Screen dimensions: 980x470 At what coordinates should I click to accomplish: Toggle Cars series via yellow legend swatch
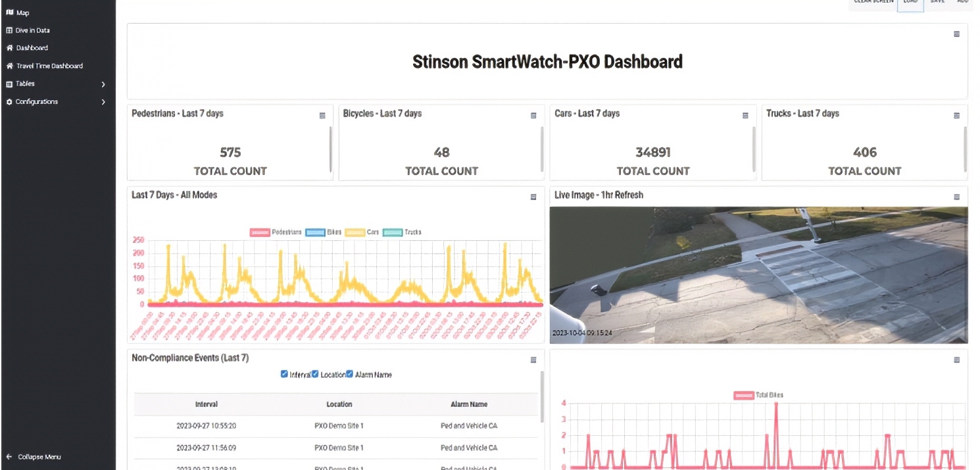tap(355, 232)
